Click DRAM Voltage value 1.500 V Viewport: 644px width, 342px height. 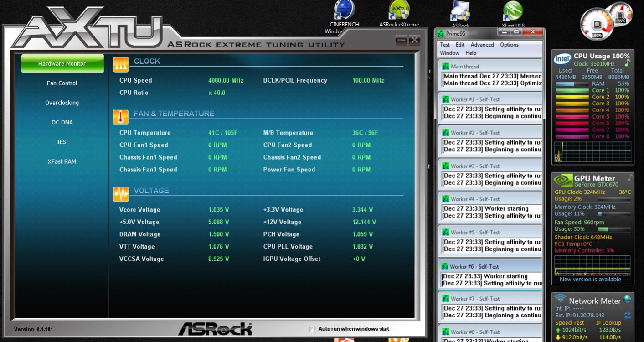[219, 234]
